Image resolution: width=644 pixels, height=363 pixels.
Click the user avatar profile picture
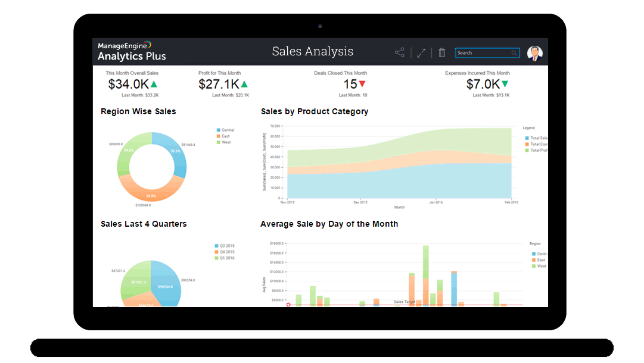(x=534, y=52)
